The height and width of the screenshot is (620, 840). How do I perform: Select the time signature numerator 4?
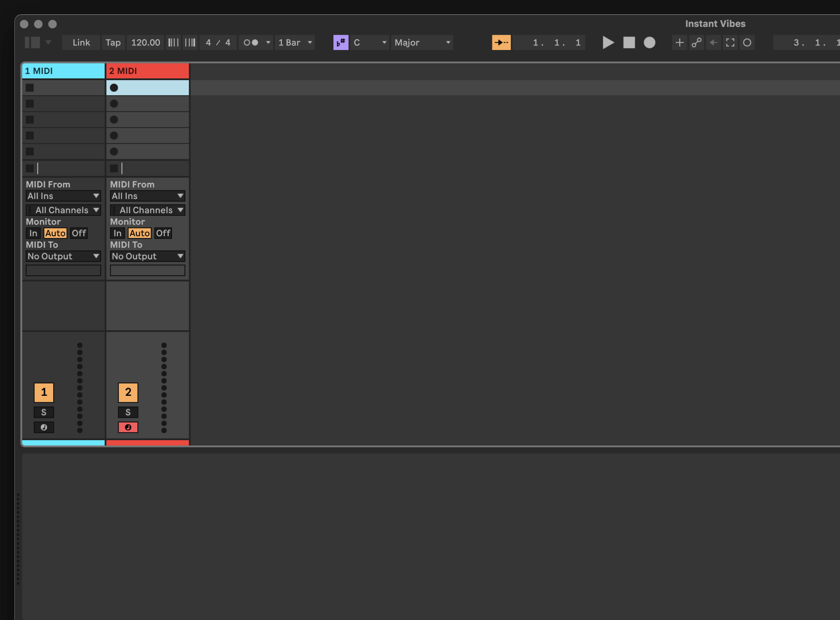pyautogui.click(x=208, y=43)
